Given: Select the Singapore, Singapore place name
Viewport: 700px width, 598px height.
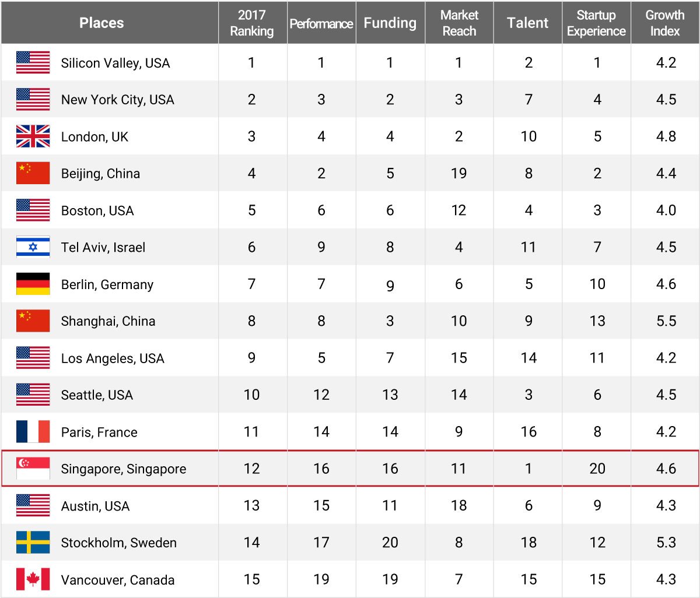Looking at the screenshot, I should click(124, 469).
